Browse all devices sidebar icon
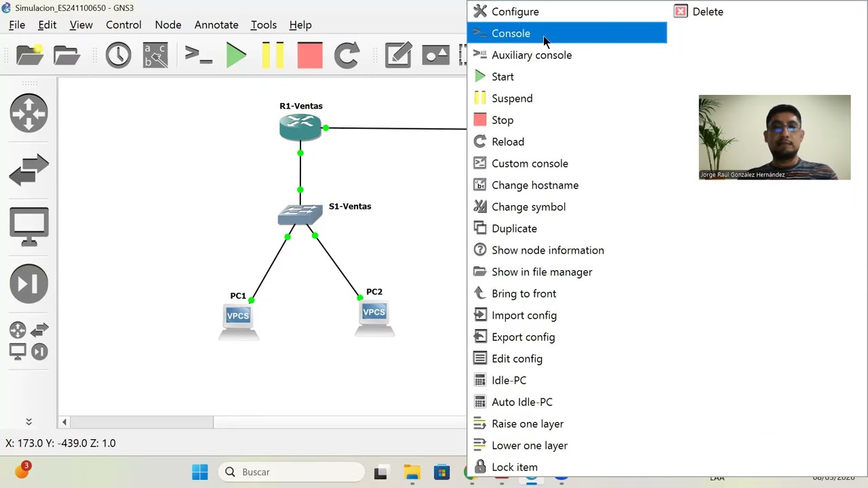 click(x=28, y=341)
